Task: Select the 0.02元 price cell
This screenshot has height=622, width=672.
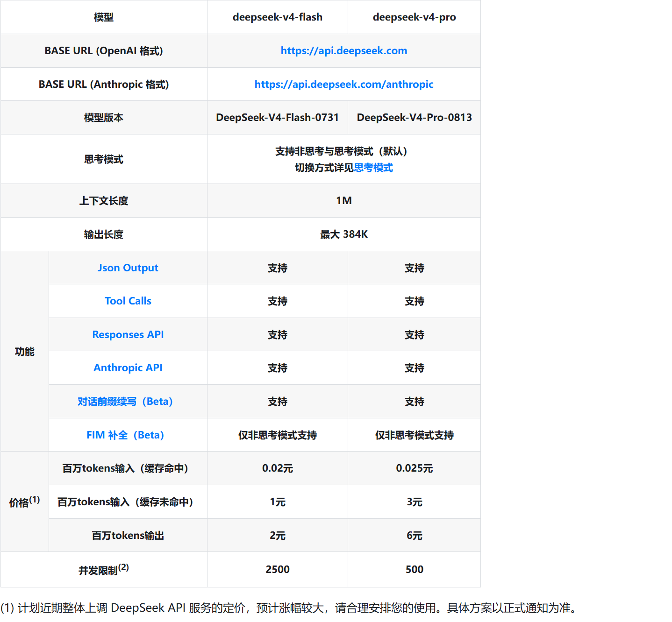Action: click(278, 468)
